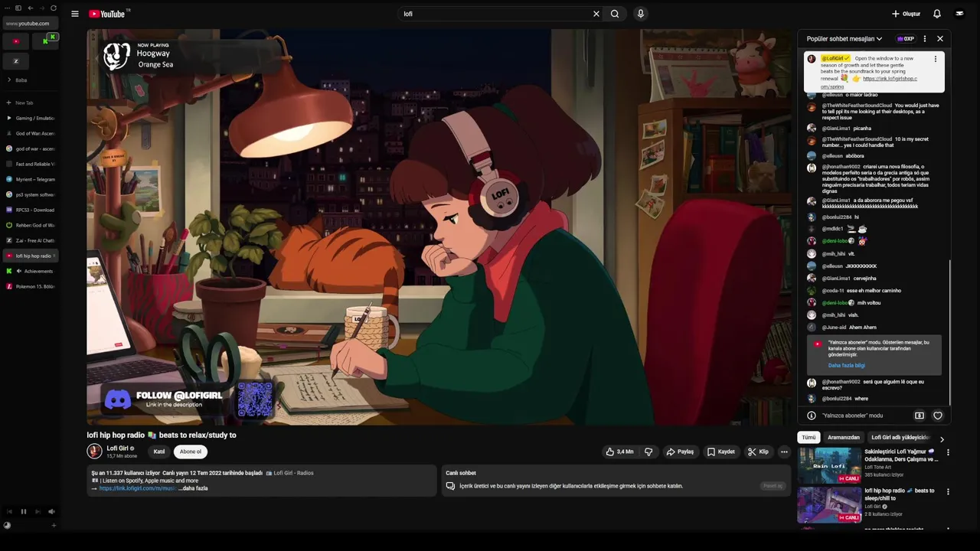
Task: Switch to the RPCS3 - Download tab
Action: [31, 210]
